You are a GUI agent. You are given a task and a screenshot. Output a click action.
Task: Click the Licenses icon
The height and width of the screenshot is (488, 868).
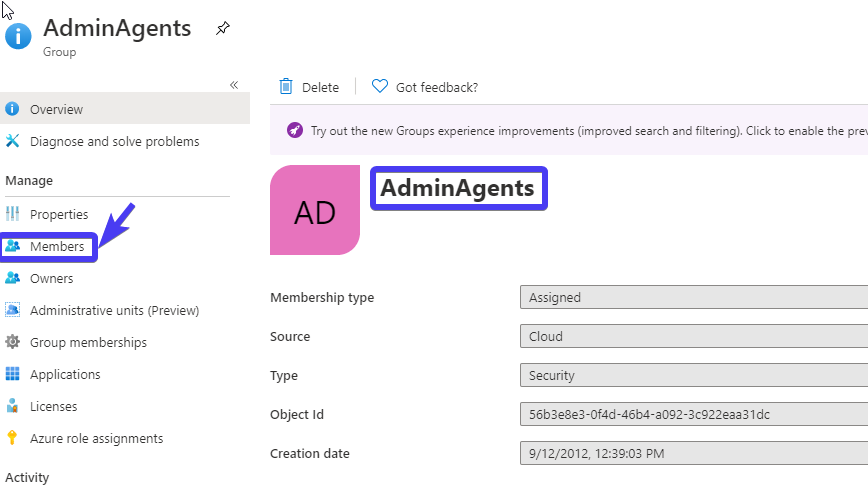coord(12,406)
